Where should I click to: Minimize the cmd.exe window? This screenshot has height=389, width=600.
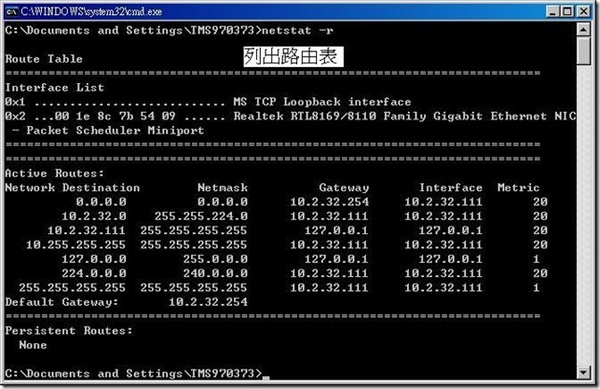tap(552, 11)
